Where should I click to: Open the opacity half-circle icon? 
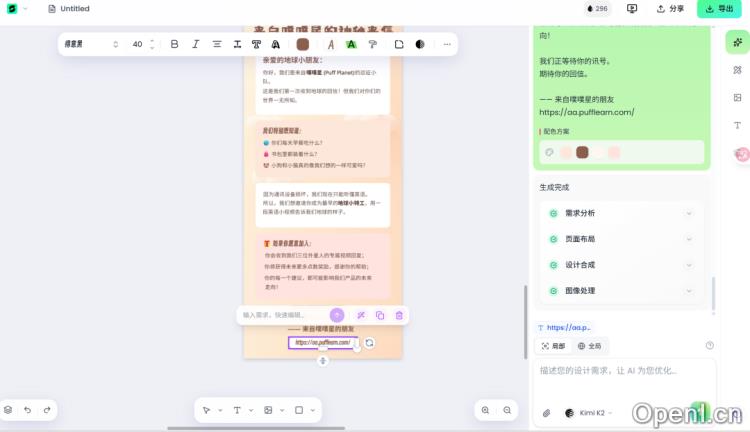[420, 44]
